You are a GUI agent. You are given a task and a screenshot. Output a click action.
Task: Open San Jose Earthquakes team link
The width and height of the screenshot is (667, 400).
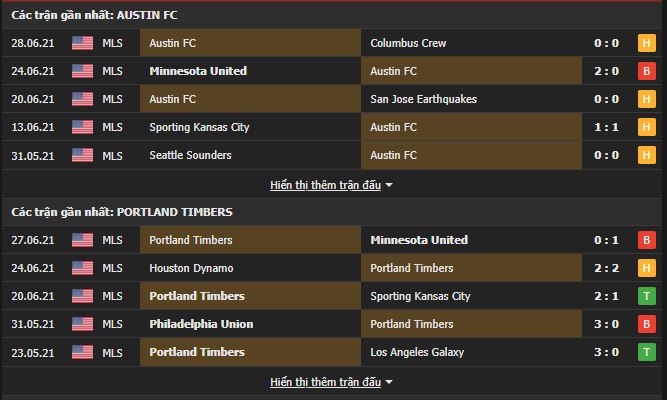pos(423,99)
